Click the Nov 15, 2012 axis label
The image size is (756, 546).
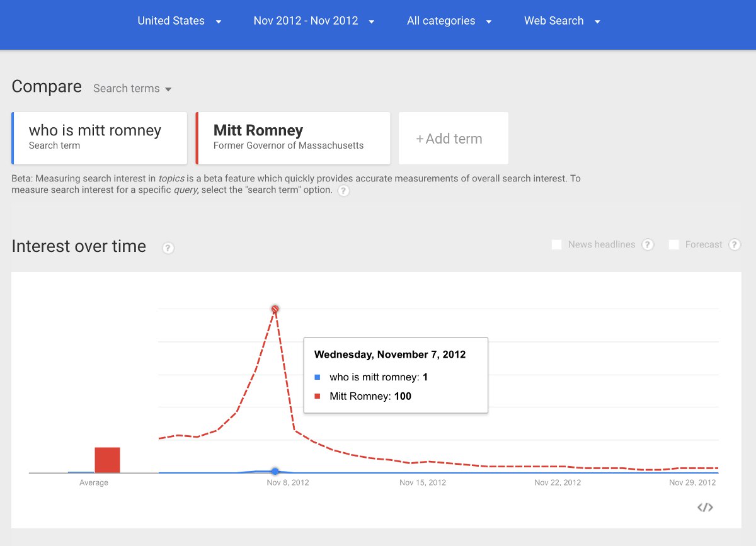coord(423,483)
